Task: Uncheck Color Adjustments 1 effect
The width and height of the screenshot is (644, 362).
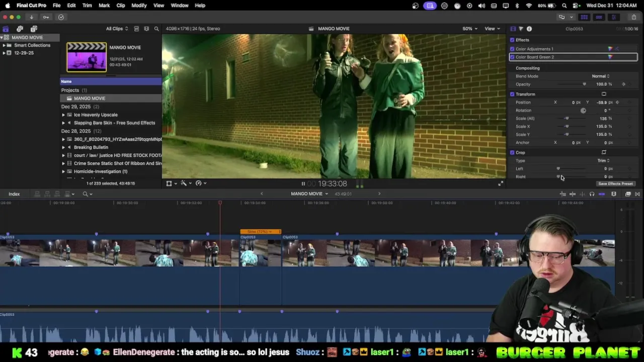Action: point(512,49)
